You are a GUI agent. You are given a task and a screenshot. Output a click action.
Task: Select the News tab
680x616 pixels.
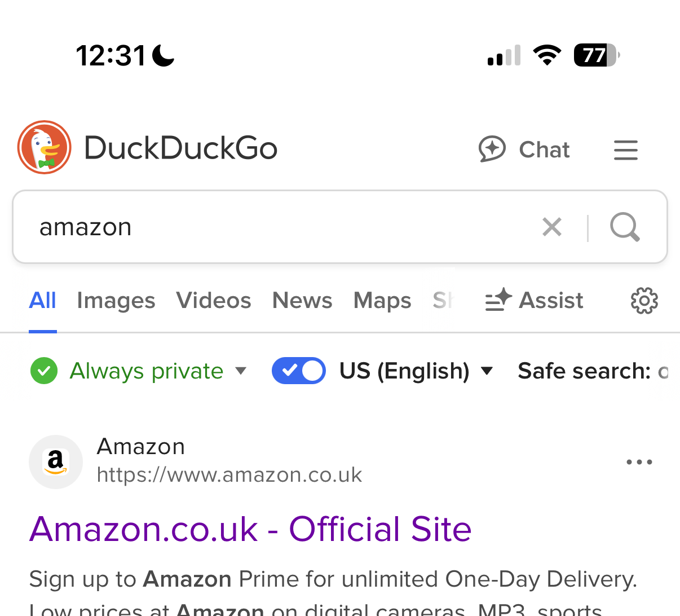tap(302, 301)
